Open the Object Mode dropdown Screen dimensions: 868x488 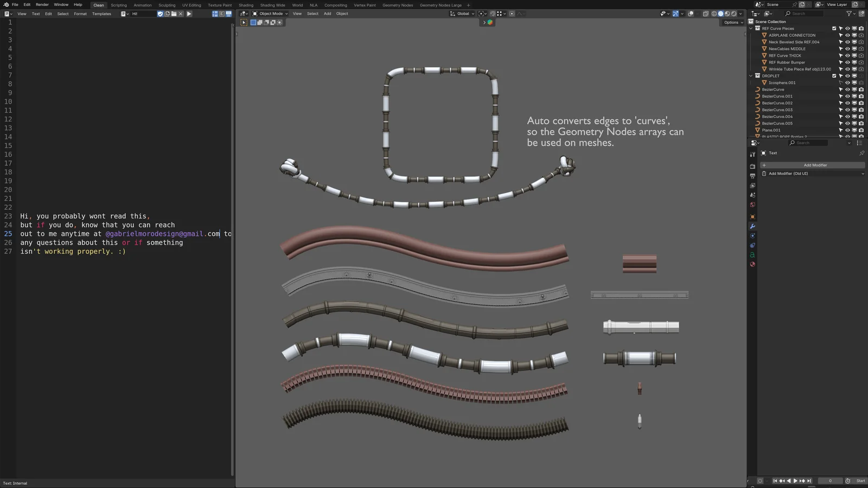[270, 14]
